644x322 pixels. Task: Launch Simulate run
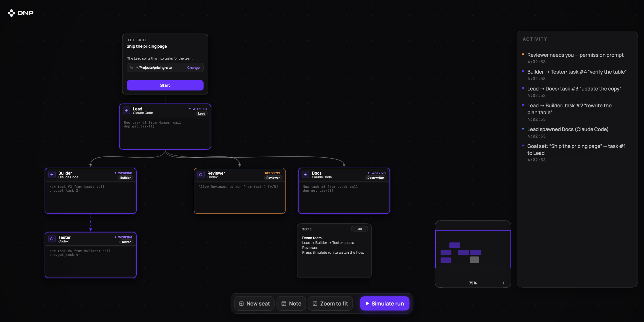coord(385,303)
